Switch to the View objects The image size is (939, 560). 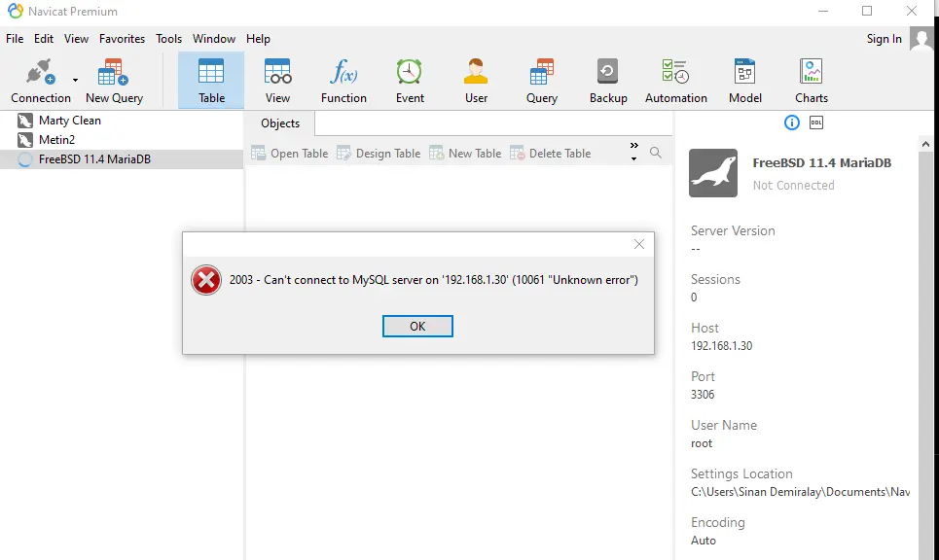277,81
